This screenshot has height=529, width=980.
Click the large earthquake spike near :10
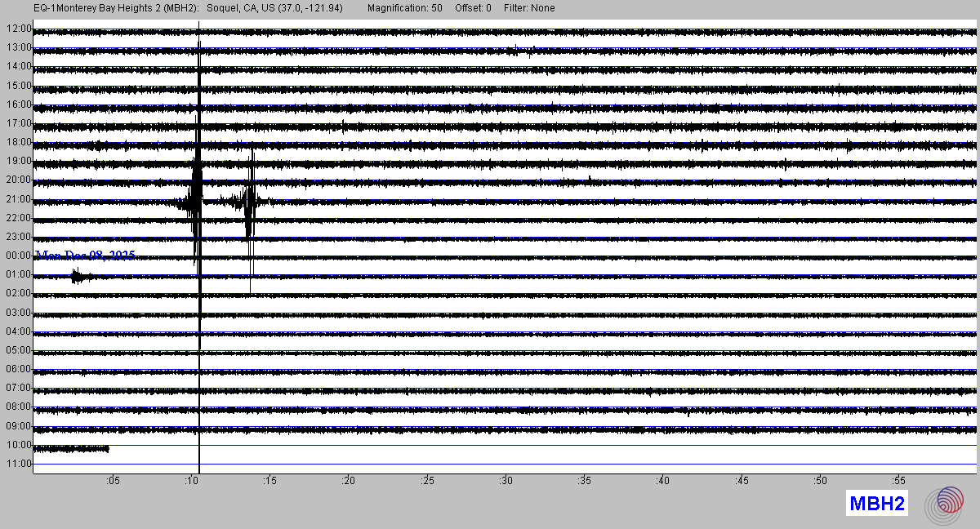pyautogui.click(x=198, y=181)
